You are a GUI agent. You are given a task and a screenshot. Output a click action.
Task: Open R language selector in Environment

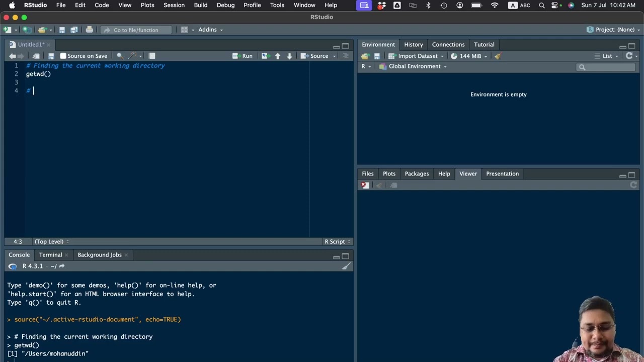[366, 66]
